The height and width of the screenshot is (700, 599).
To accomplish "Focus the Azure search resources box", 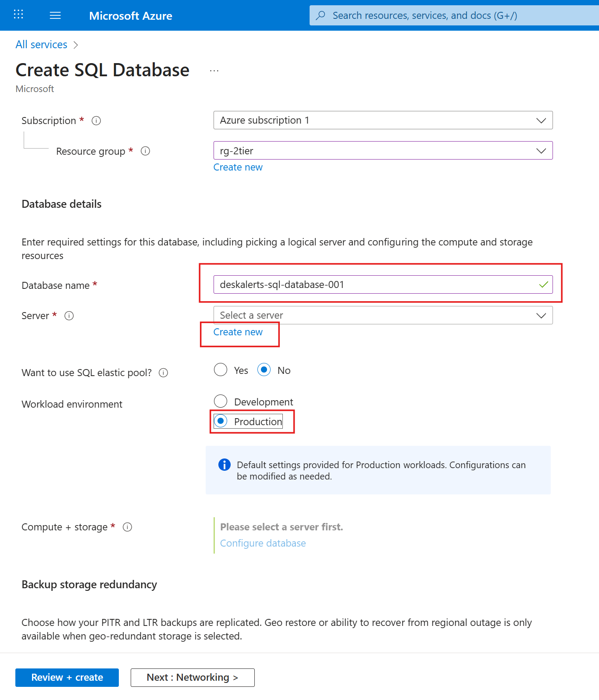I will [x=454, y=15].
